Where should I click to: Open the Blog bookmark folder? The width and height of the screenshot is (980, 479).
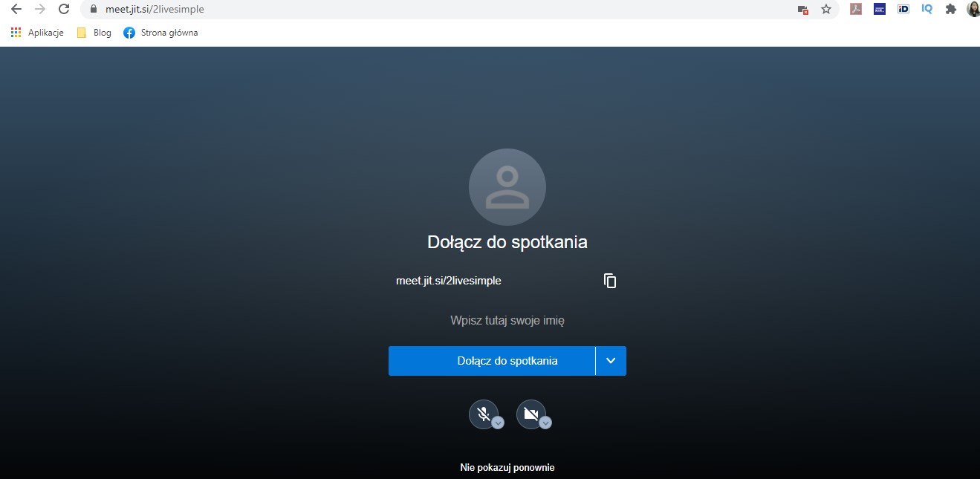(94, 33)
